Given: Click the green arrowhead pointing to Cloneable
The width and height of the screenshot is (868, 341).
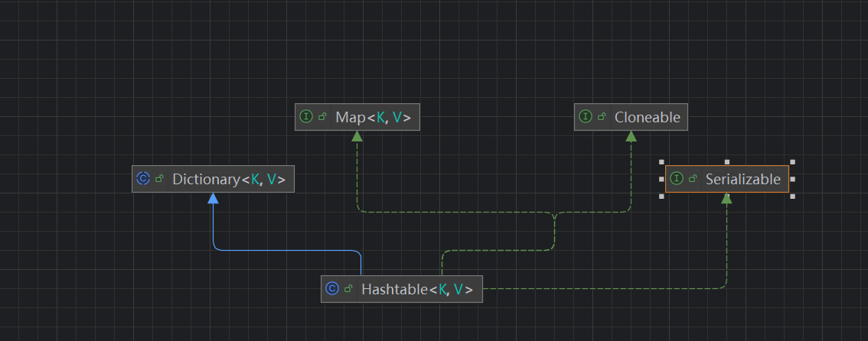Looking at the screenshot, I should [x=631, y=137].
